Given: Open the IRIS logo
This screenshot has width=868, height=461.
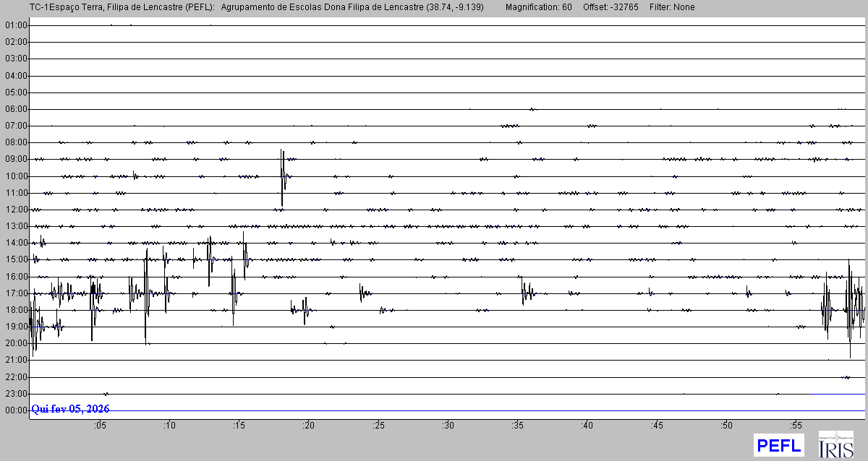Looking at the screenshot, I should 835,444.
